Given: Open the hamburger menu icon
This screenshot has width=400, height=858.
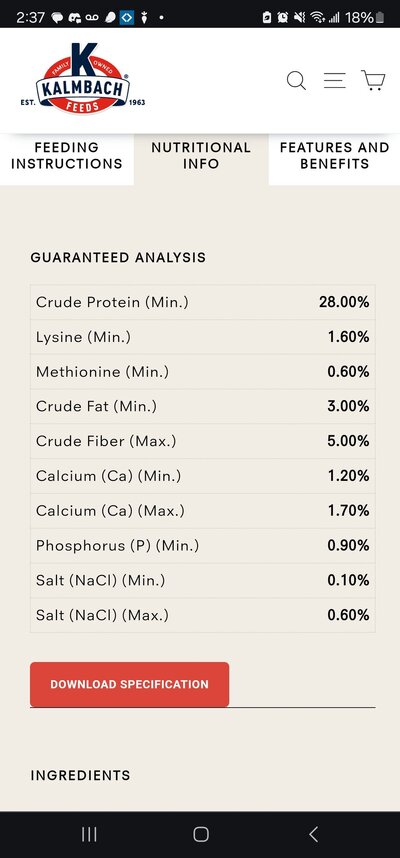Looking at the screenshot, I should (334, 80).
